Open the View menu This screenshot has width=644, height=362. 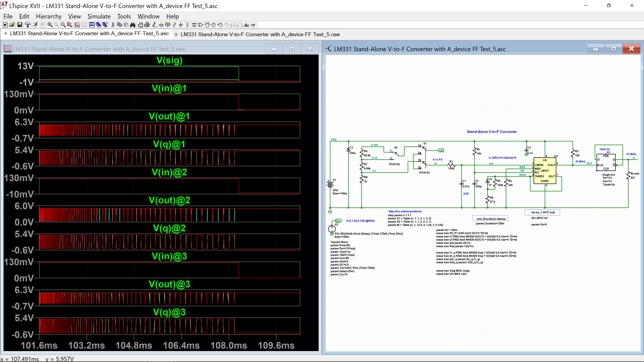tap(74, 16)
